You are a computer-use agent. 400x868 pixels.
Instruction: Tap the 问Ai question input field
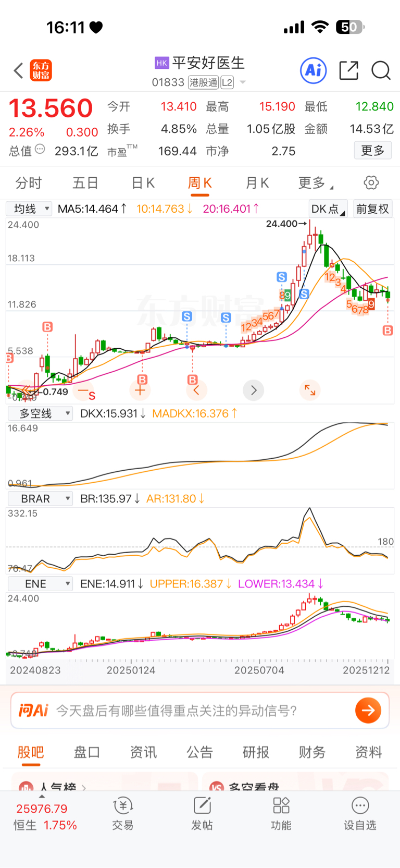199,711
